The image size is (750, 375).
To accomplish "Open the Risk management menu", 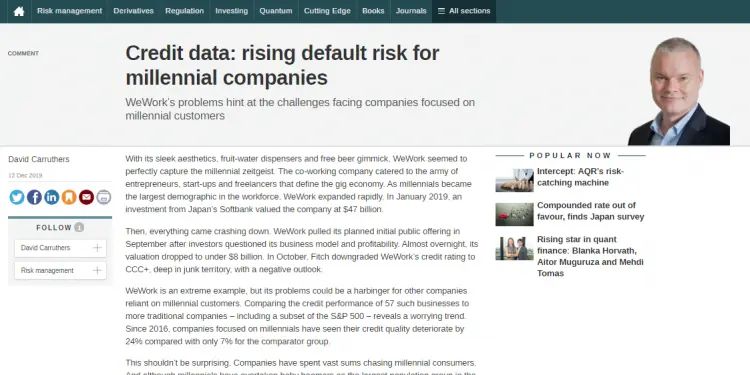I will click(69, 11).
